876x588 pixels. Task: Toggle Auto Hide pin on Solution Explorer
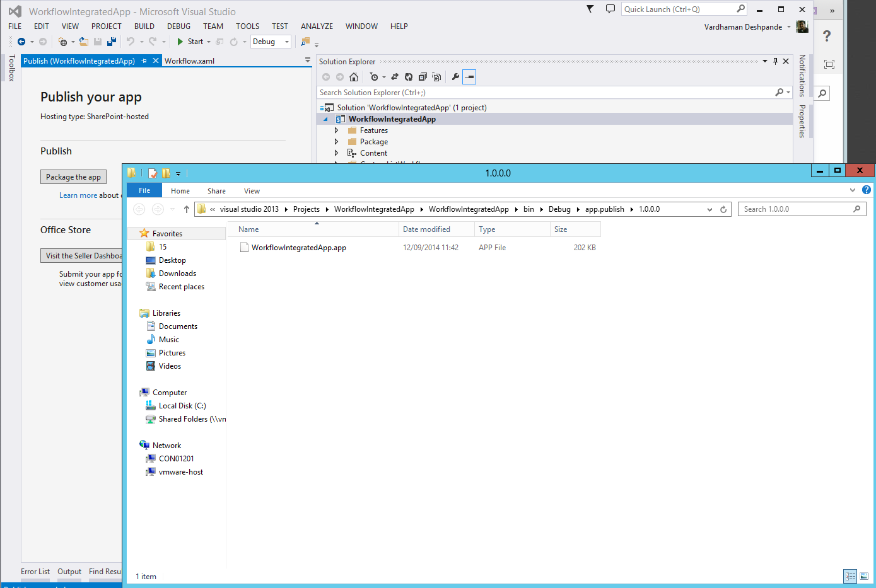pyautogui.click(x=775, y=61)
